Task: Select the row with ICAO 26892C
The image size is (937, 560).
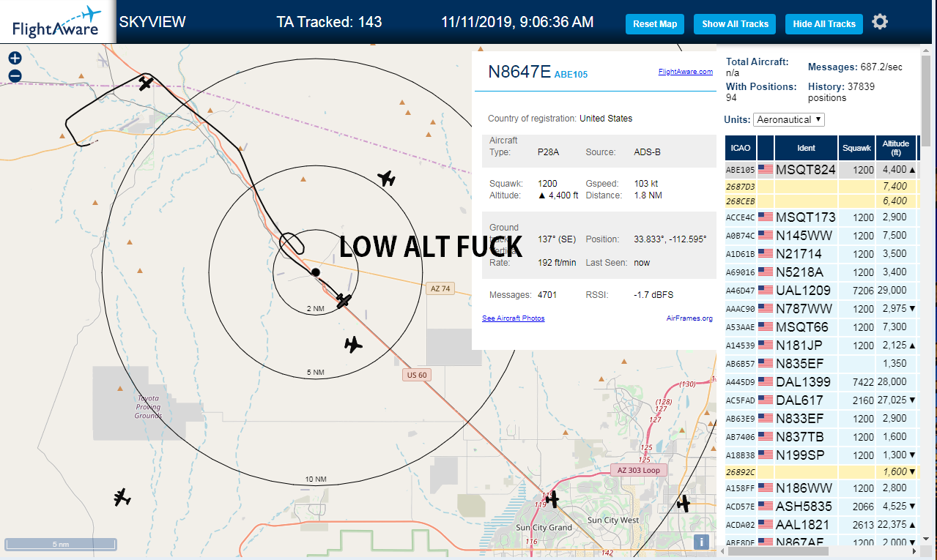Action: [821, 472]
